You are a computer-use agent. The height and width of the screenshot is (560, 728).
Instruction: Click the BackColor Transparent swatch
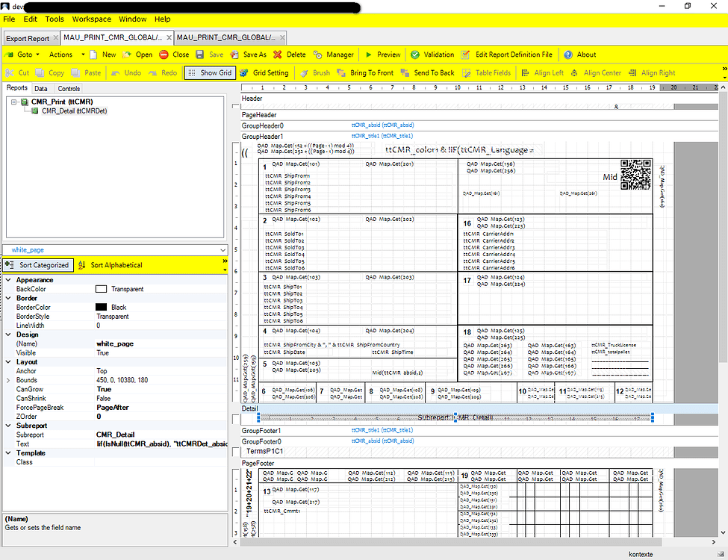coord(101,289)
